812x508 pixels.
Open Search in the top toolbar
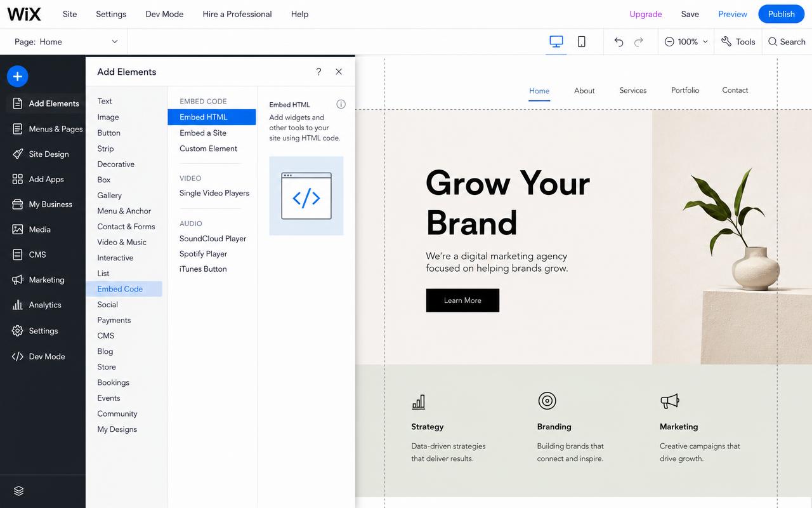pyautogui.click(x=787, y=42)
